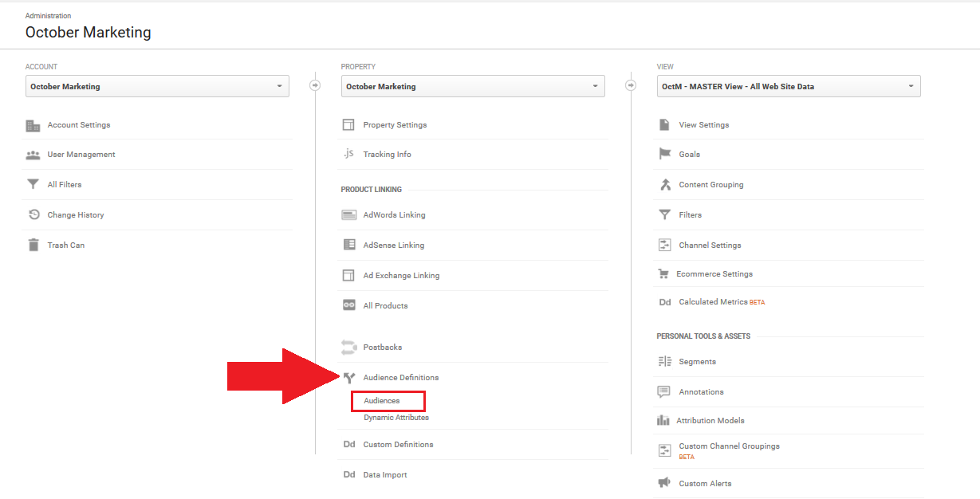
Task: Click the User Management people icon
Action: [33, 155]
